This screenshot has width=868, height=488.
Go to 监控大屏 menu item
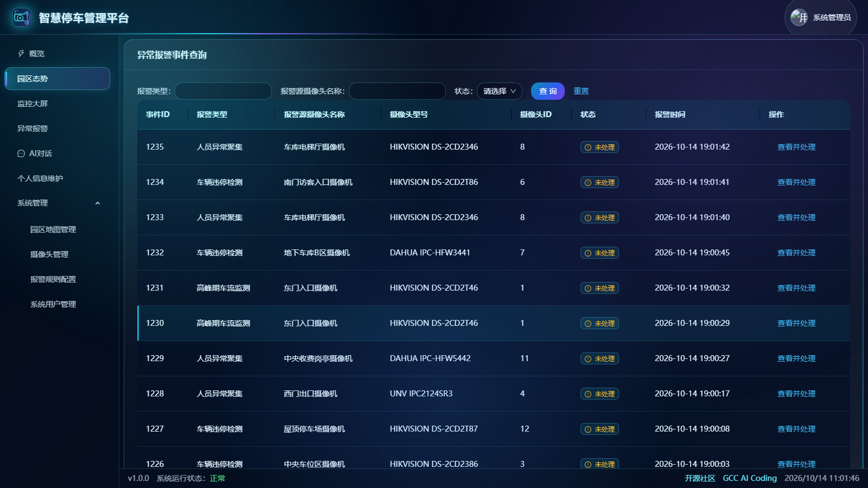pos(57,104)
